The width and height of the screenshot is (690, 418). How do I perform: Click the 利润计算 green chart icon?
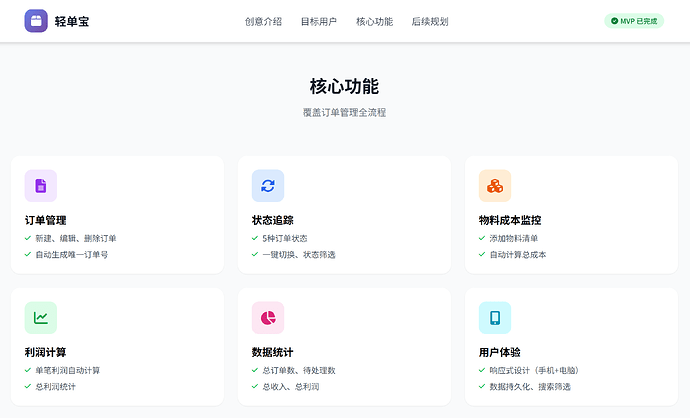coord(41,318)
